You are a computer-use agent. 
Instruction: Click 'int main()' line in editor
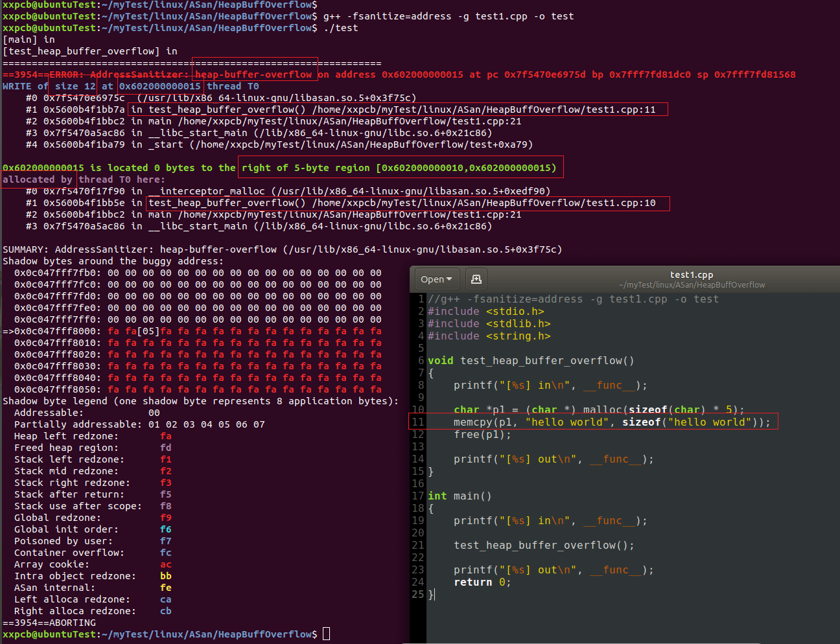point(460,496)
